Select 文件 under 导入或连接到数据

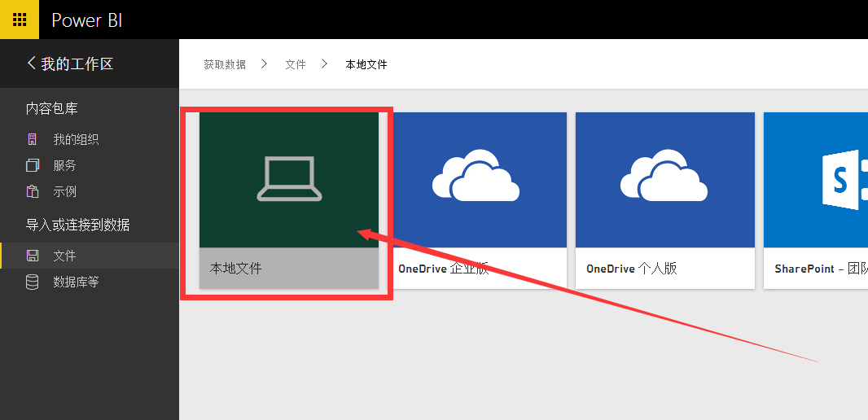(x=65, y=256)
